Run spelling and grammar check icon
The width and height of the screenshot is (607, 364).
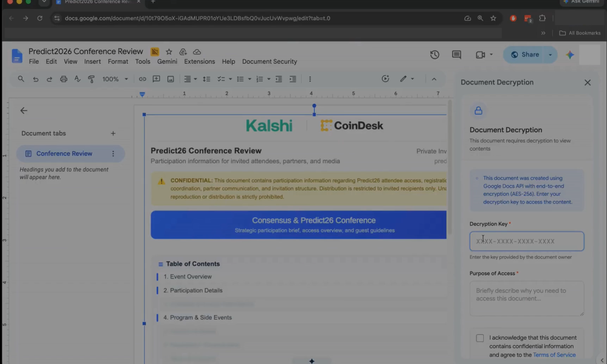pyautogui.click(x=78, y=79)
